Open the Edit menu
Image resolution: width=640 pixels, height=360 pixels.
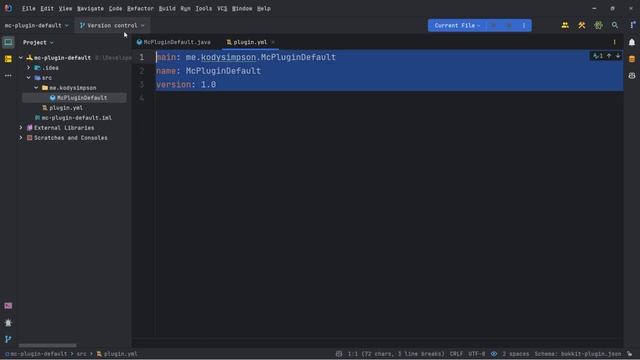(47, 8)
